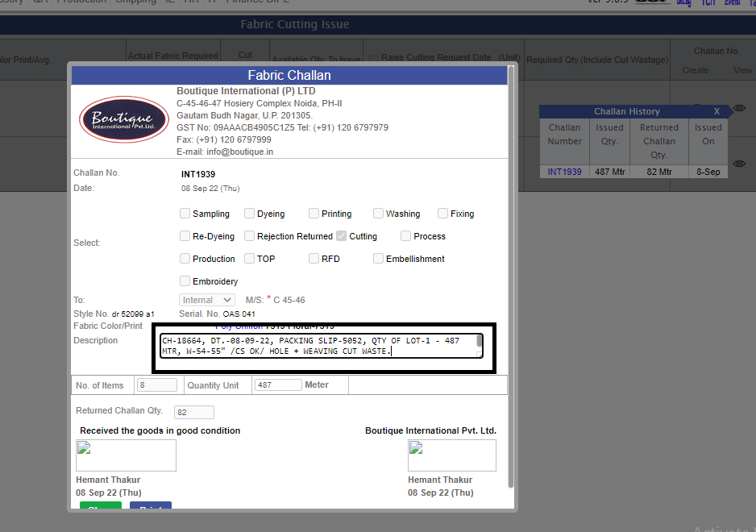Click Create under Challan No. column
Screen dimensions: 756x532
tap(696, 70)
